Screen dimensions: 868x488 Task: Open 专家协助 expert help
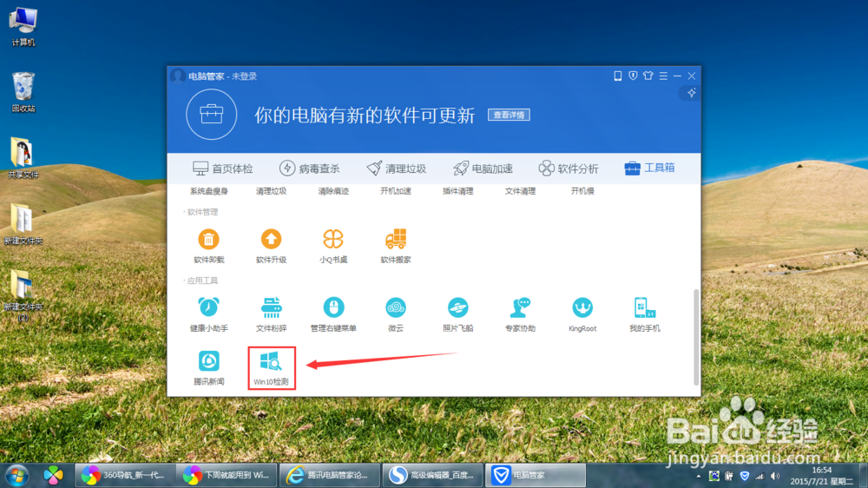[x=520, y=314]
